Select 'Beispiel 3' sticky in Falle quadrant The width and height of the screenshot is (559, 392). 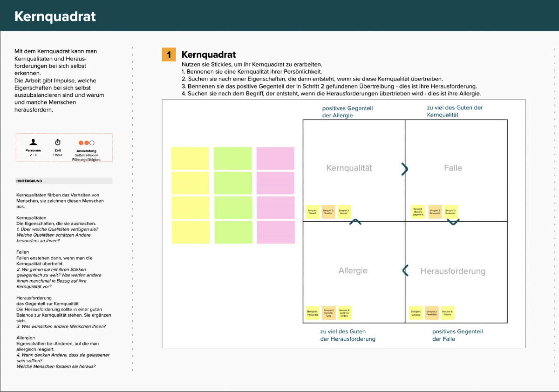pos(451,212)
